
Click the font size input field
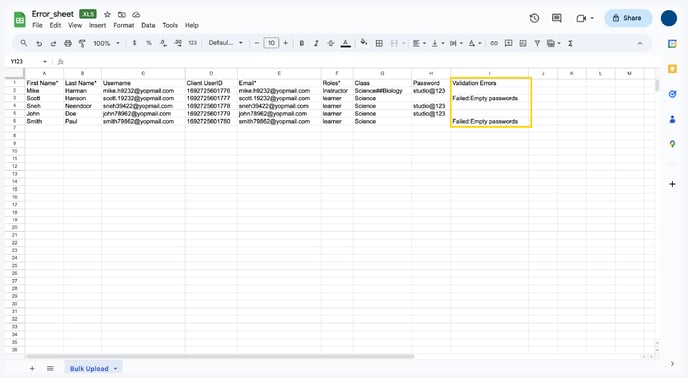(x=271, y=43)
